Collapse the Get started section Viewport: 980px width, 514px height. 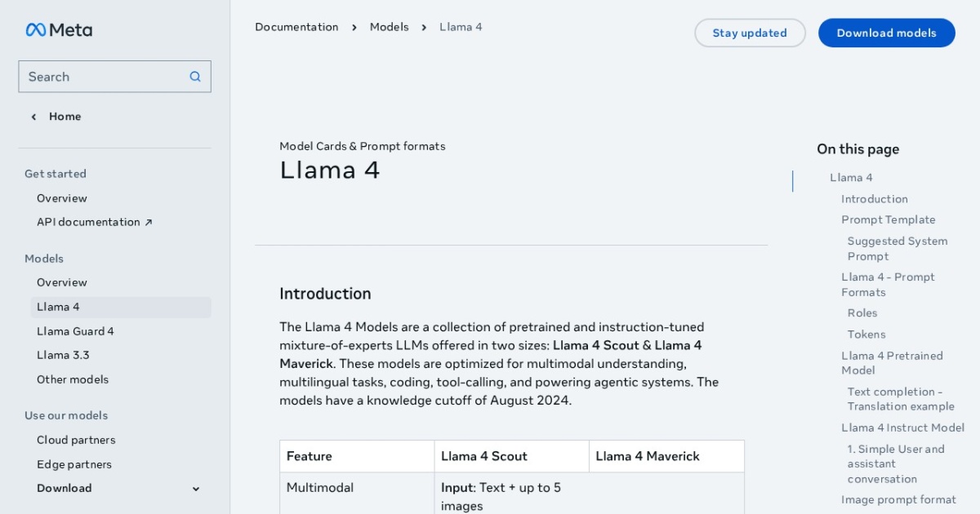point(55,174)
